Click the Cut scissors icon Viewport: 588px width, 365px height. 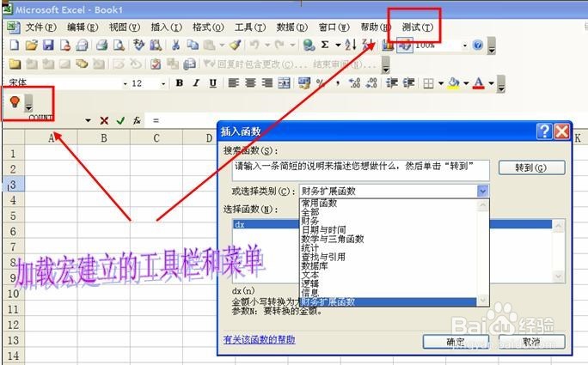coord(175,45)
